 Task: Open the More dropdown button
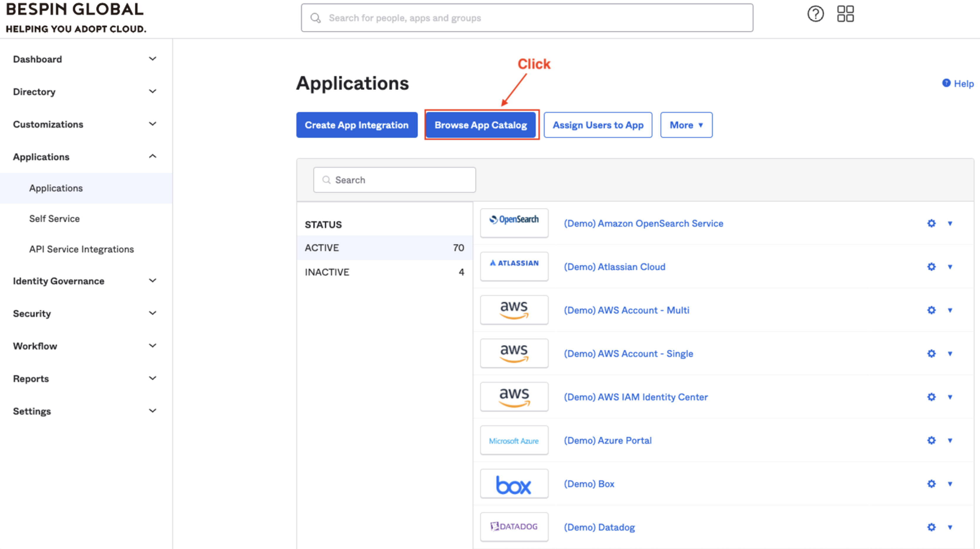click(686, 125)
